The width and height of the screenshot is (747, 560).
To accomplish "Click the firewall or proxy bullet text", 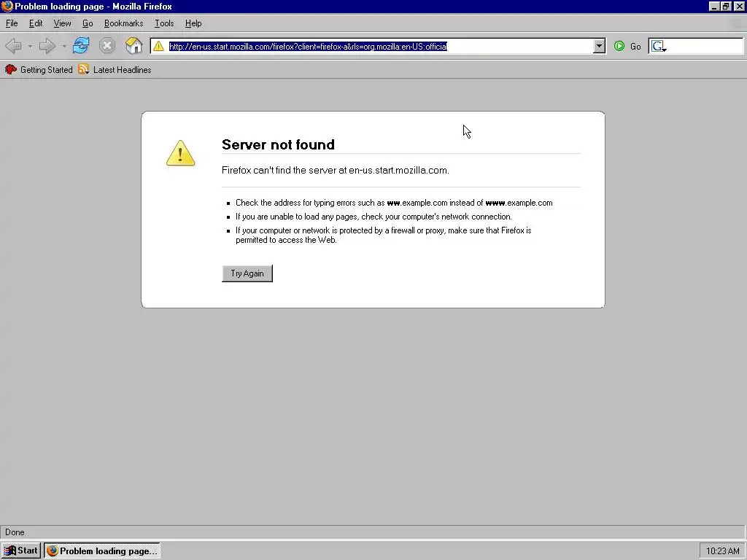I will click(x=384, y=236).
